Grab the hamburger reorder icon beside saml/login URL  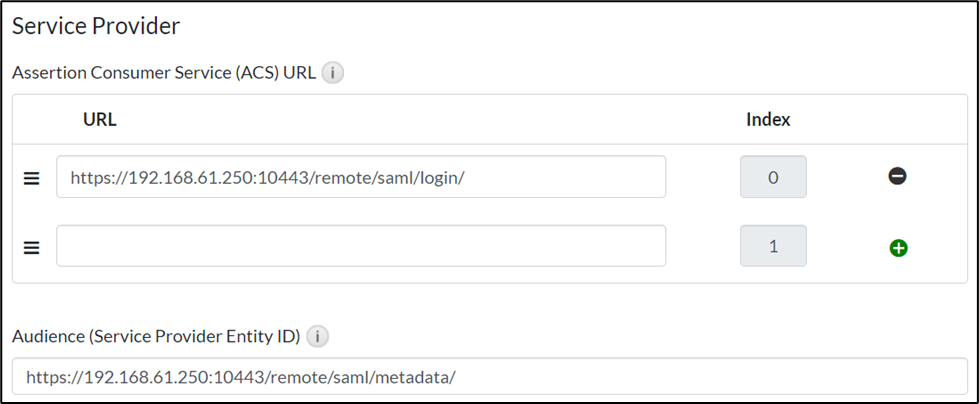(31, 178)
